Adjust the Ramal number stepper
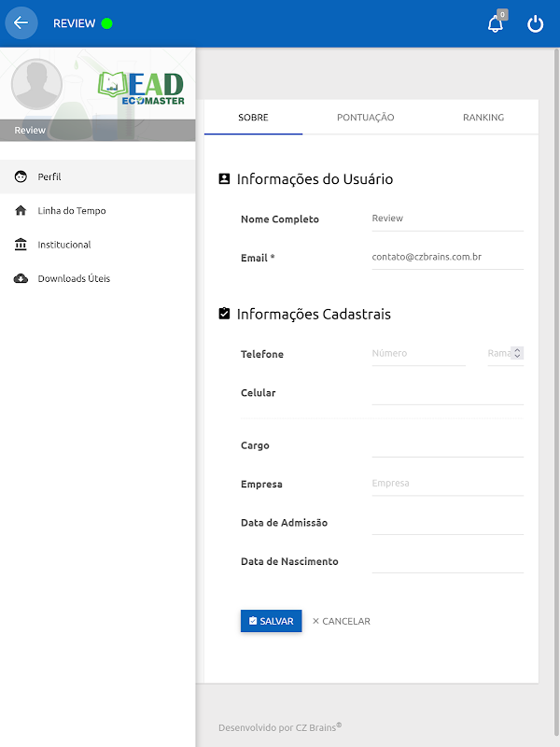Image resolution: width=560 pixels, height=747 pixels. tap(517, 353)
